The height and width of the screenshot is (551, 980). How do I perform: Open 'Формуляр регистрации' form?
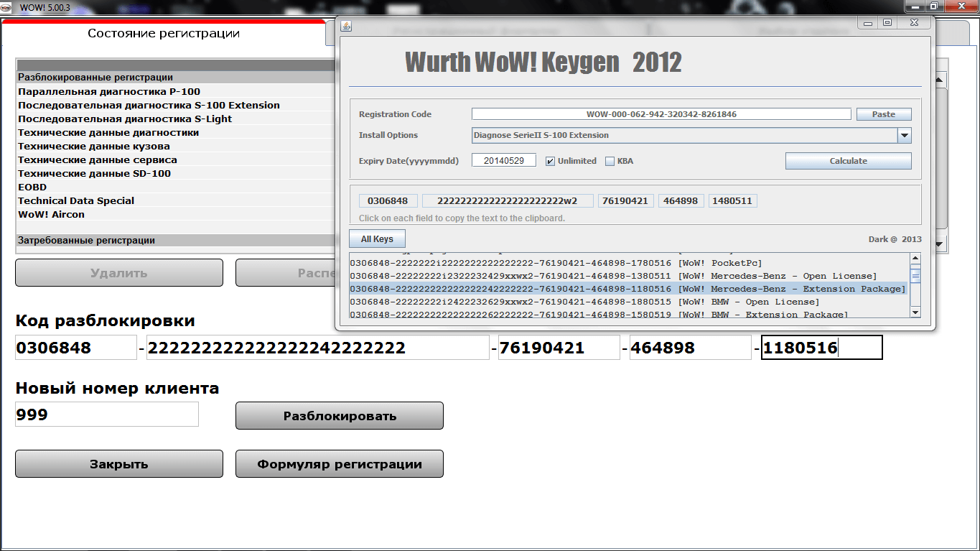(339, 464)
